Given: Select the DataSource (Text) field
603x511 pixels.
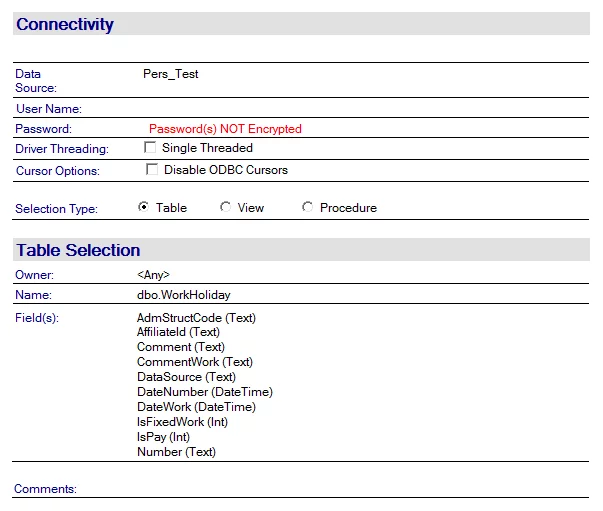Looking at the screenshot, I should pos(186,377).
